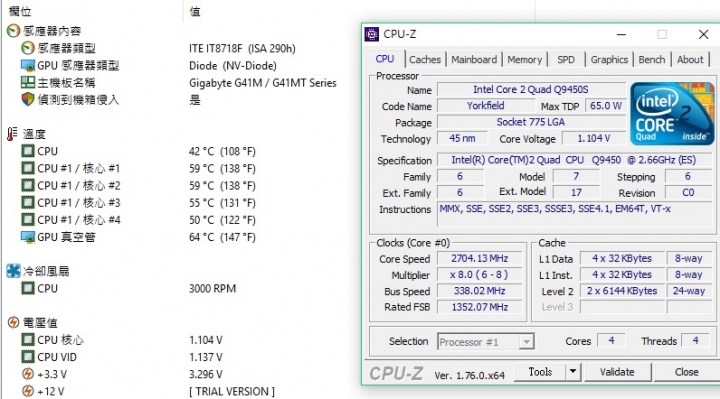720x399 pixels.
Task: Click the 3000 RPM fan speed value
Action: [213, 288]
